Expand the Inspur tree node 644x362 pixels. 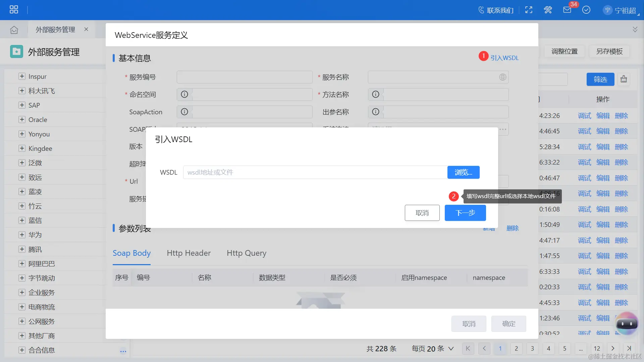[x=22, y=76]
